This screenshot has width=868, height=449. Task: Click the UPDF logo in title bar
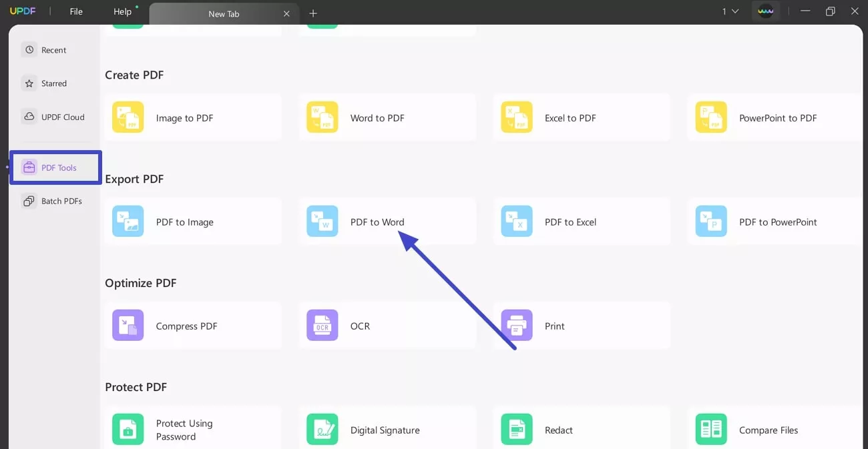pos(22,11)
